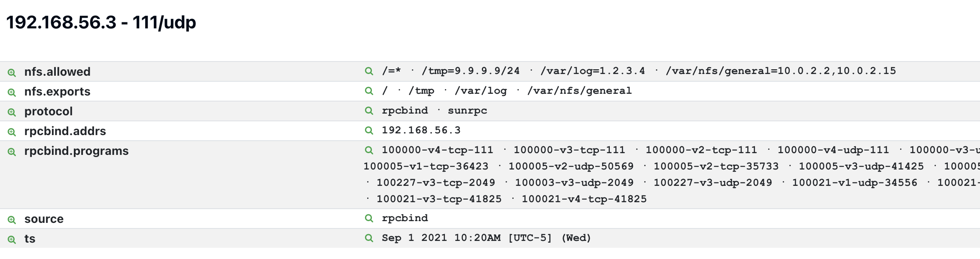
Task: Click the zoom icon beside nfs.allowed
Action: pos(12,72)
